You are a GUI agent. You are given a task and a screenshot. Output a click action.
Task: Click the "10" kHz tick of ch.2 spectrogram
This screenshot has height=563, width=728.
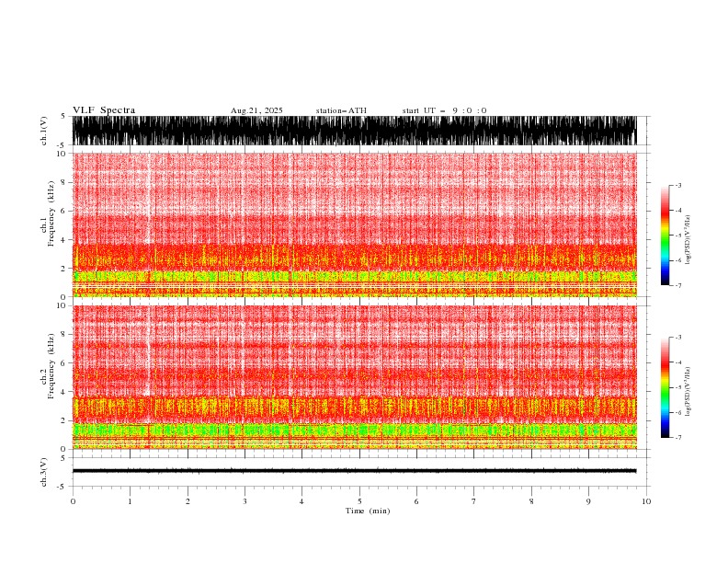click(x=62, y=305)
